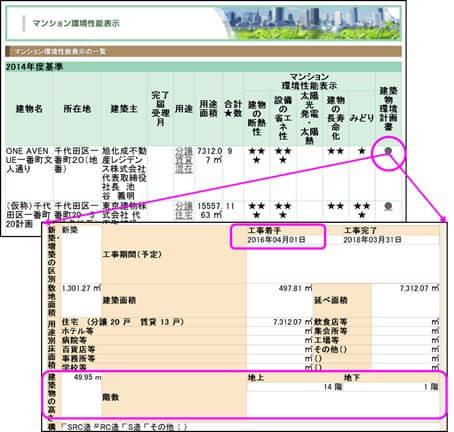This screenshot has width=454, height=432.
Task: Select the building name (仮称)千代田区一番町20計画
Action: (x=28, y=215)
